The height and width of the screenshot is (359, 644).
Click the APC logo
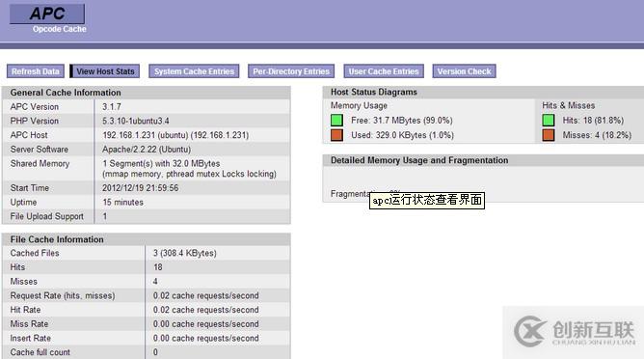click(47, 14)
